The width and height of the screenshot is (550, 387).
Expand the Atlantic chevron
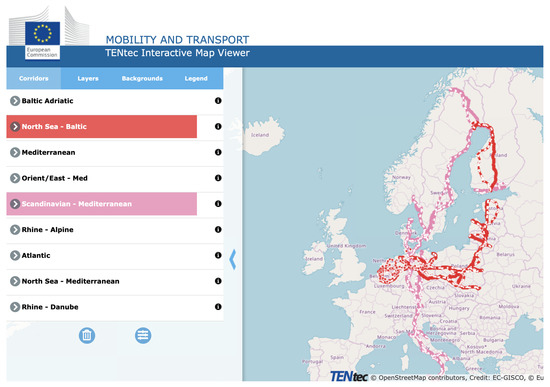pyautogui.click(x=15, y=255)
